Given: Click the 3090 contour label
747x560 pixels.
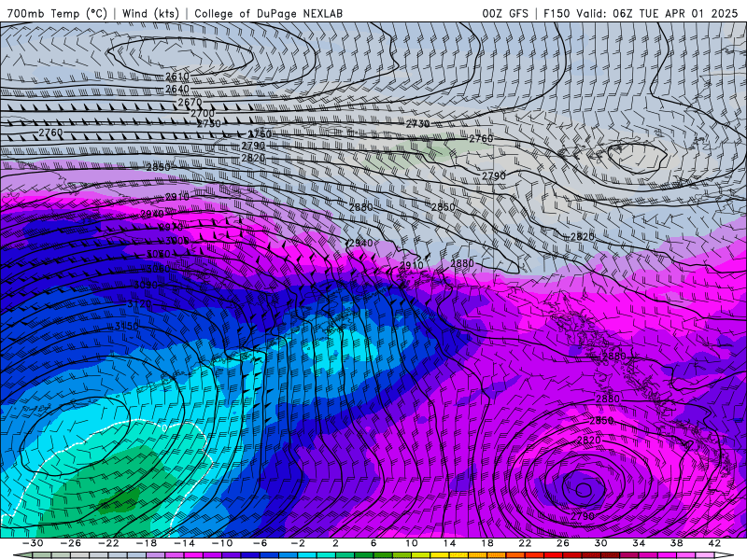Looking at the screenshot, I should pyautogui.click(x=146, y=286).
